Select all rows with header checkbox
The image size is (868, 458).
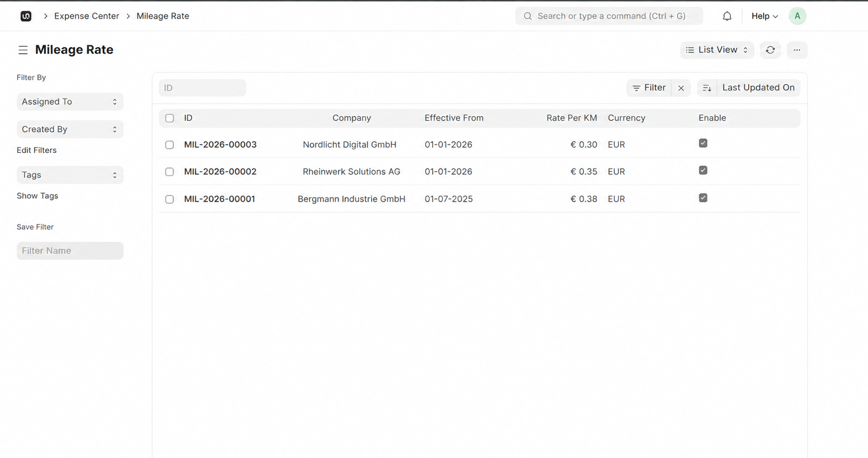click(x=169, y=118)
